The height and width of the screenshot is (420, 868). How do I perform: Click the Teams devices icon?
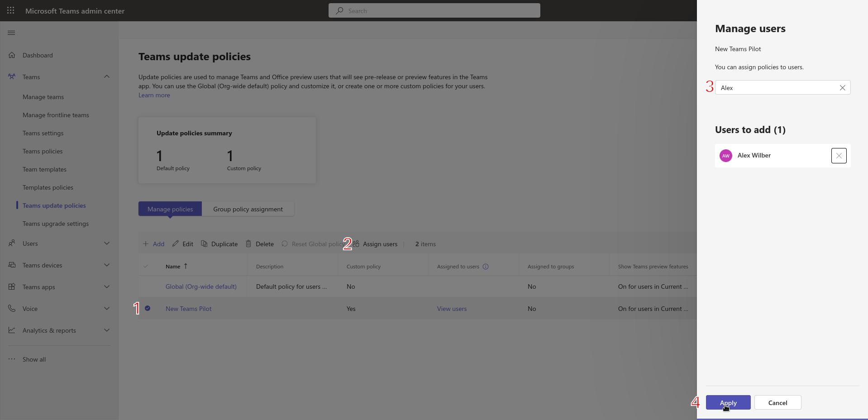pyautogui.click(x=12, y=265)
